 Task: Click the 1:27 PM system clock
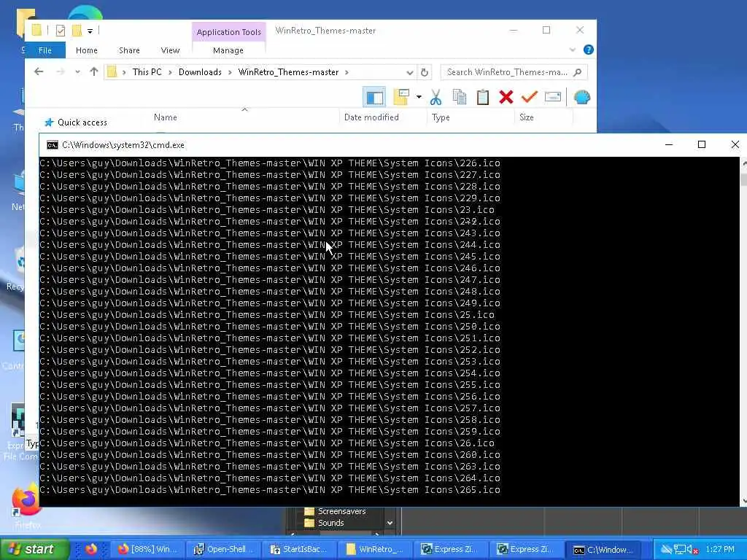pyautogui.click(x=720, y=550)
